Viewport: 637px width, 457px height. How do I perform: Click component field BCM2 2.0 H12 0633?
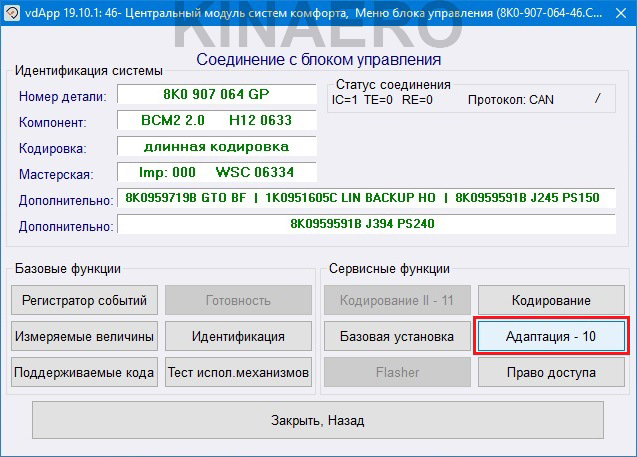pos(217,120)
